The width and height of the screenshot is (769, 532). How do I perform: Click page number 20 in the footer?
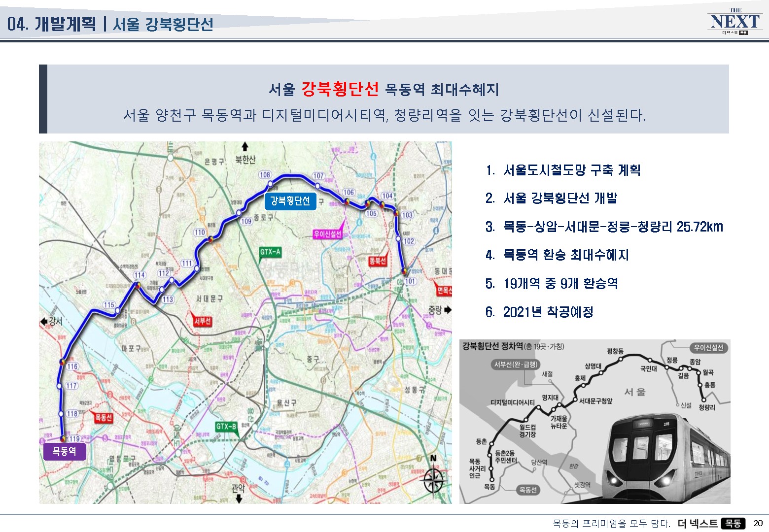(x=758, y=524)
